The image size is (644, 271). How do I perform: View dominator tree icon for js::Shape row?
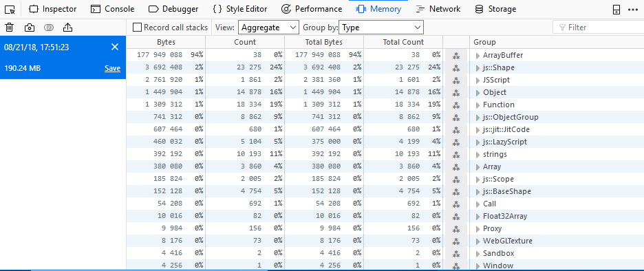point(456,67)
